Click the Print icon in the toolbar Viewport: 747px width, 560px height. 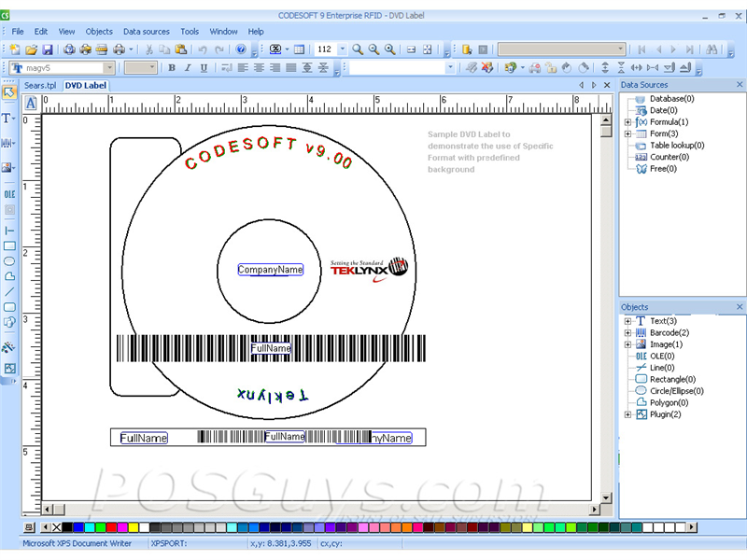point(119,49)
